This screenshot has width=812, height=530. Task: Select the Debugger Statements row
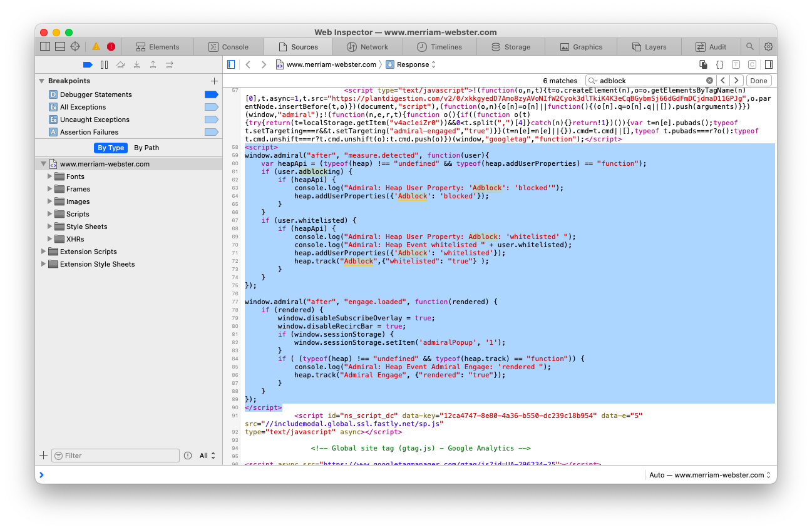pyautogui.click(x=128, y=94)
